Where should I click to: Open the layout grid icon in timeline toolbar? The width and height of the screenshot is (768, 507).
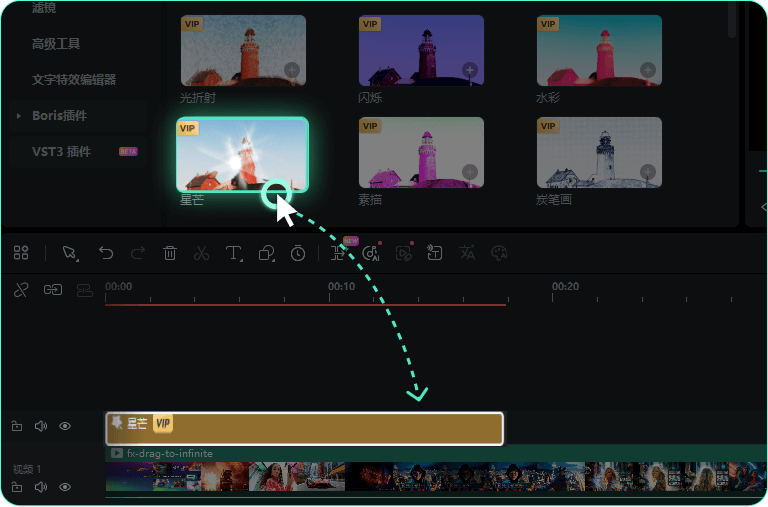click(x=21, y=253)
